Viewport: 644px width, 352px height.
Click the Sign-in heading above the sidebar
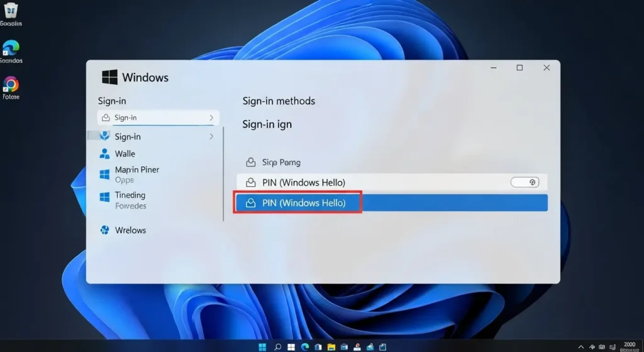click(x=112, y=101)
